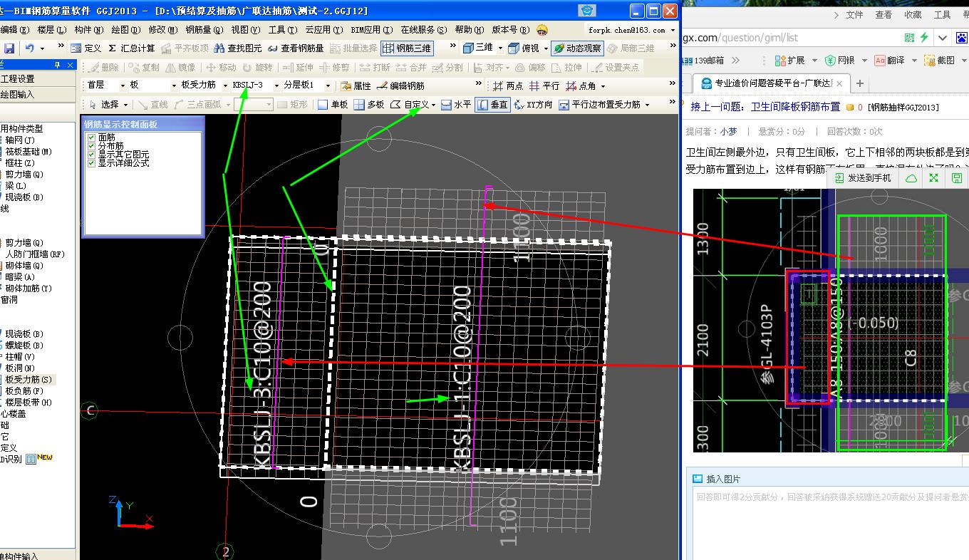The width and height of the screenshot is (969, 560).
Task: Open 定义 (Define) tool
Action: pyautogui.click(x=86, y=48)
